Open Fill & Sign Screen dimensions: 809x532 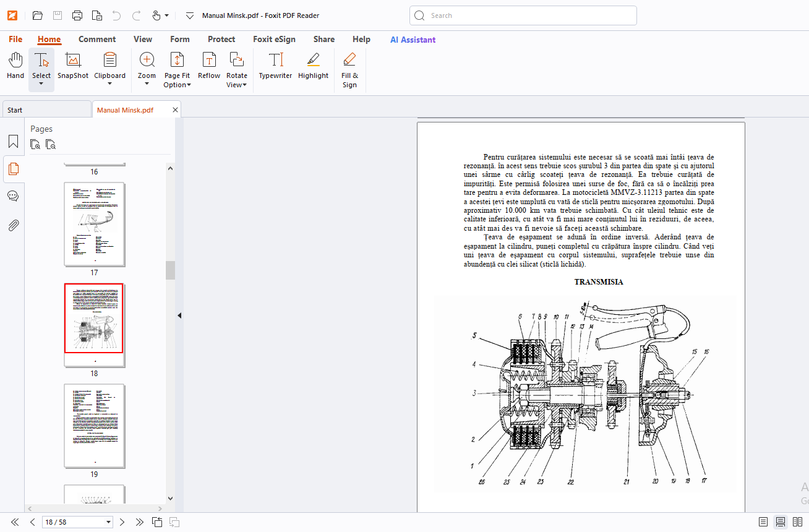point(349,69)
